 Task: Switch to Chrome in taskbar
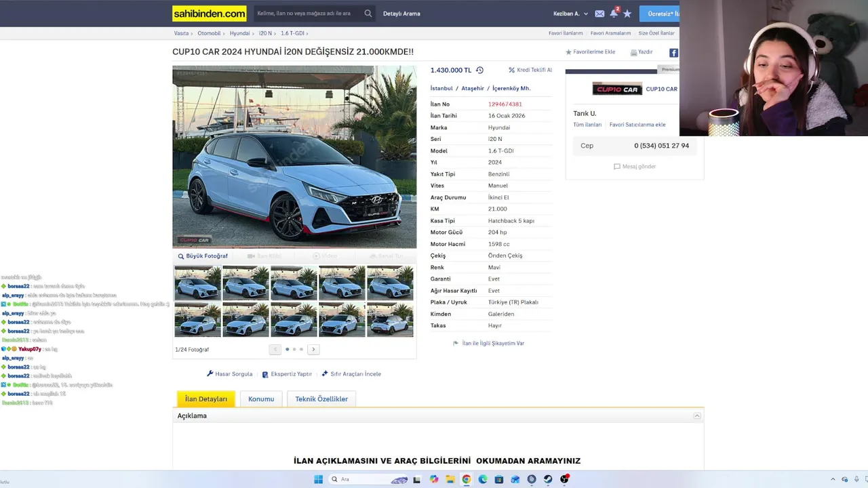tap(467, 479)
